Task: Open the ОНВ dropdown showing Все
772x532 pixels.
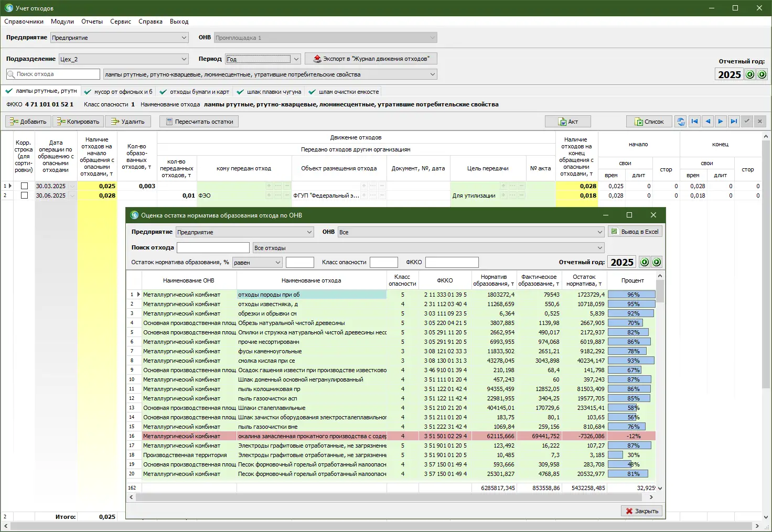Action: click(x=600, y=232)
